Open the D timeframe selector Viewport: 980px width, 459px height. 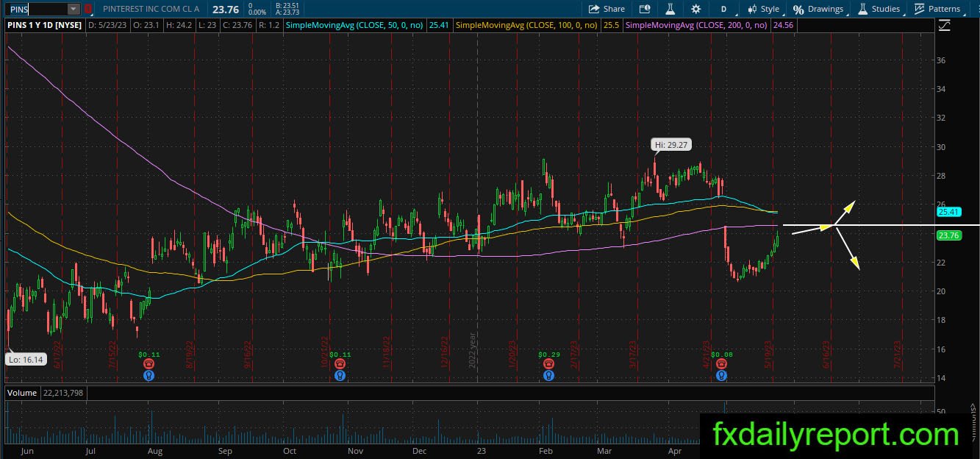723,9
